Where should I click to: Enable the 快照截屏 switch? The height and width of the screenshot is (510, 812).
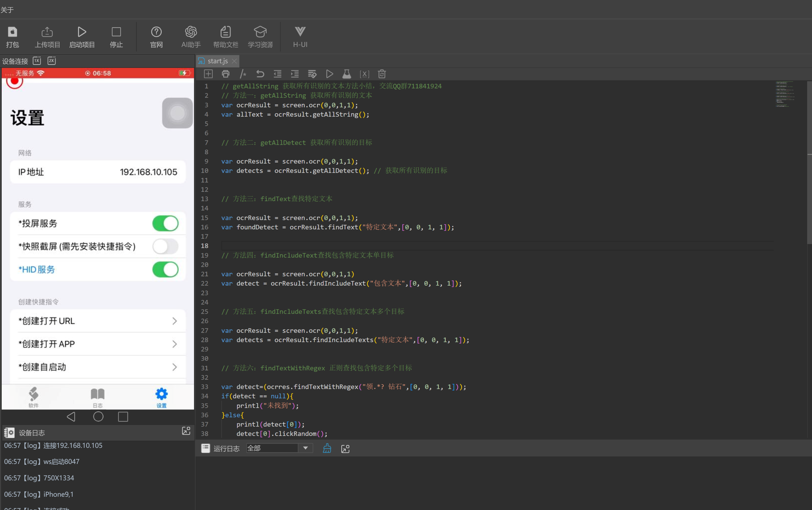pos(165,247)
